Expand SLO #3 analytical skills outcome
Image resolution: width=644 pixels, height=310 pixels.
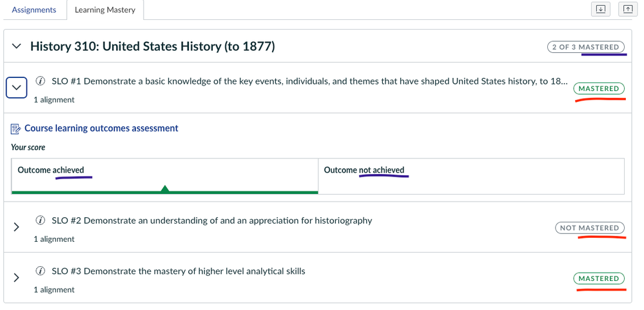pyautogui.click(x=17, y=278)
